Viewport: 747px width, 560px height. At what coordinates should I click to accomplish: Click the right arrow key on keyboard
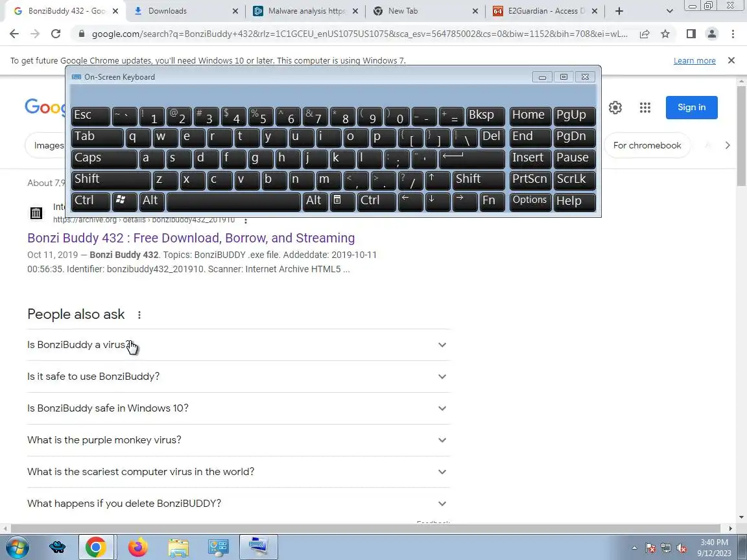pyautogui.click(x=464, y=202)
